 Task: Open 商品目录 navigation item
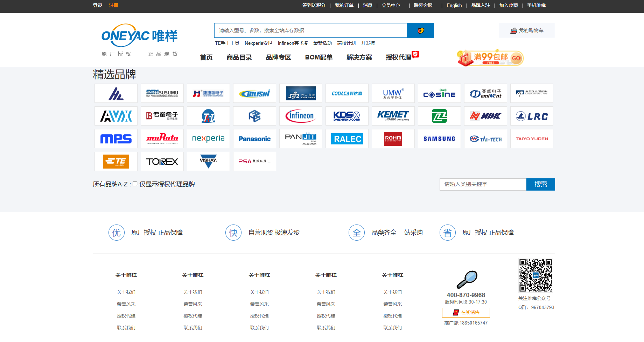239,57
